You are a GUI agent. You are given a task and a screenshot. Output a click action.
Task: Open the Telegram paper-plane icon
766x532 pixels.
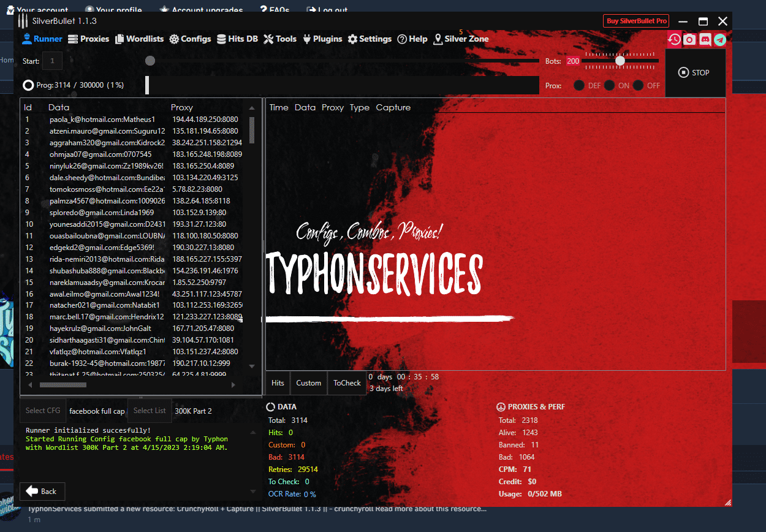720,39
